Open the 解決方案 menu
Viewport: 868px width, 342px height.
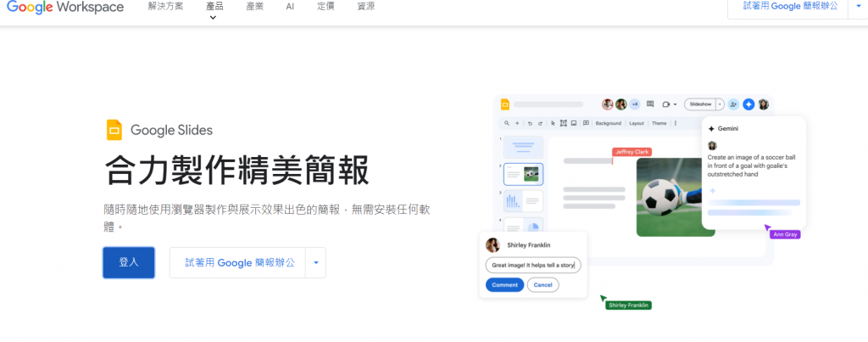point(165,7)
